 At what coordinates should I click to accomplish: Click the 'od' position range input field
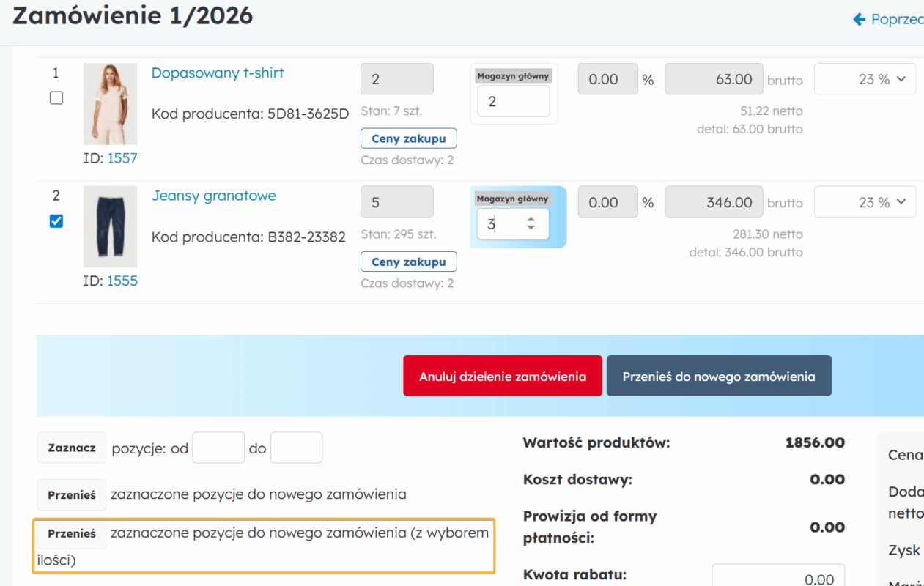(218, 448)
